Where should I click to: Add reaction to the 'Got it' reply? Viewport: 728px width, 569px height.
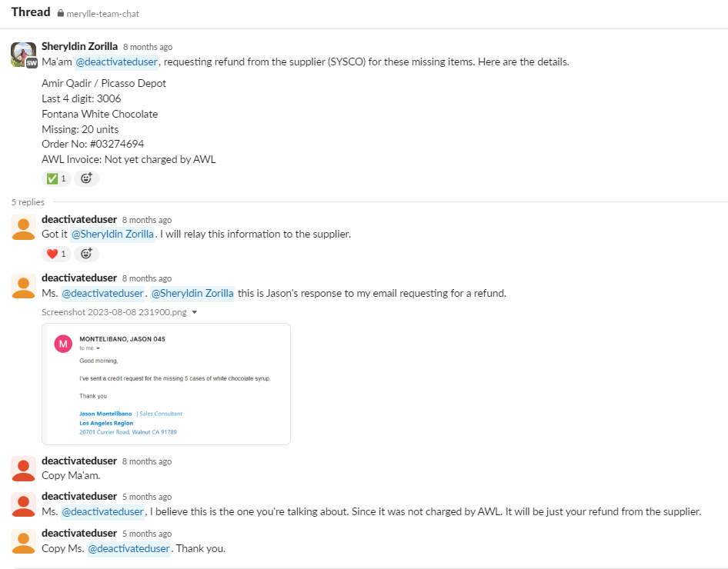coord(86,254)
